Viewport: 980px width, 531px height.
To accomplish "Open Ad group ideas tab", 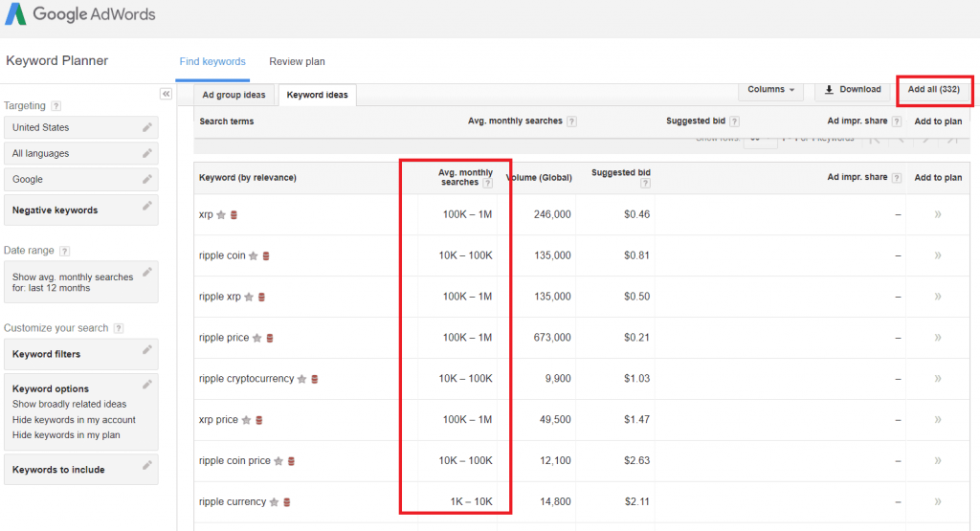I will [234, 95].
